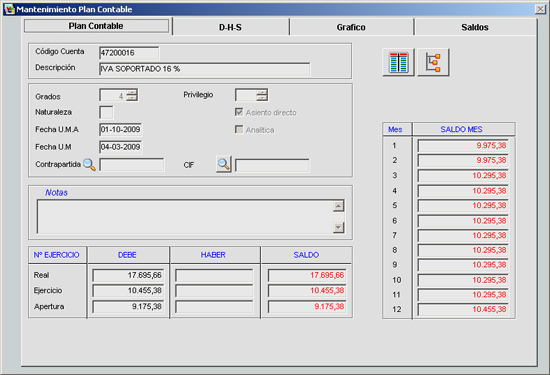Click the HABER column header
Image resolution: width=550 pixels, height=375 pixels.
(213, 255)
